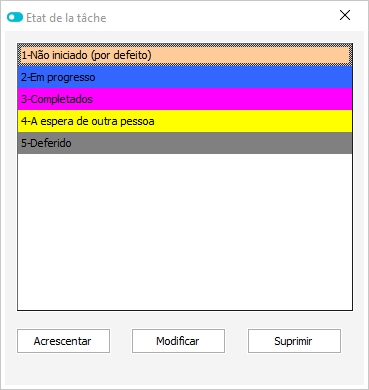Screen dimensions: 369x390
Task: Click the teal toggle icon in title bar
Action: [x=15, y=17]
